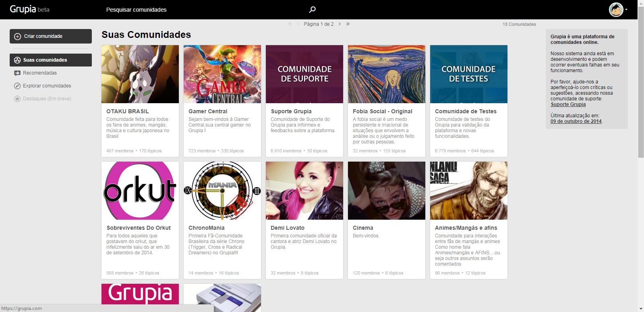644x312 pixels.
Task: Click the previous page arrow
Action: coord(298,24)
